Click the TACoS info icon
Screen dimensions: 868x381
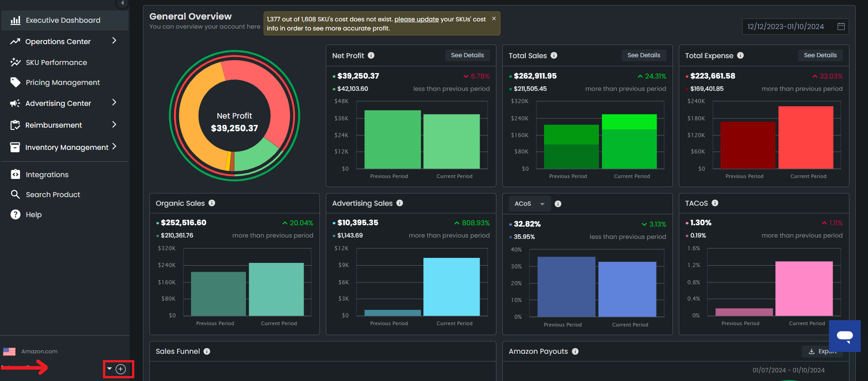point(715,203)
